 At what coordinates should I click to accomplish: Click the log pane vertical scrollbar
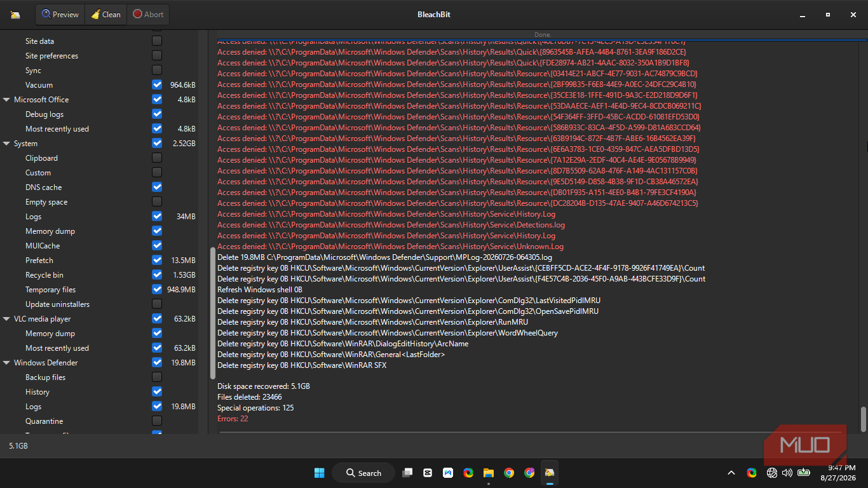tap(863, 419)
